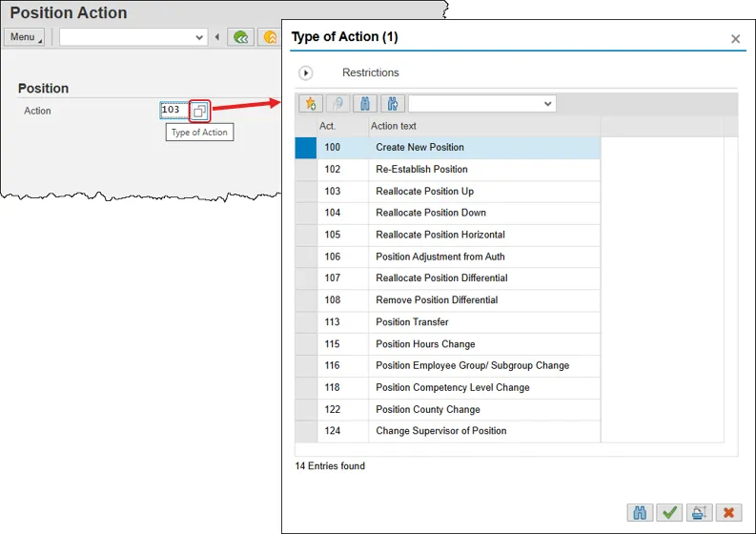Click the add to favorites star icon
The height and width of the screenshot is (534, 756).
tap(311, 103)
